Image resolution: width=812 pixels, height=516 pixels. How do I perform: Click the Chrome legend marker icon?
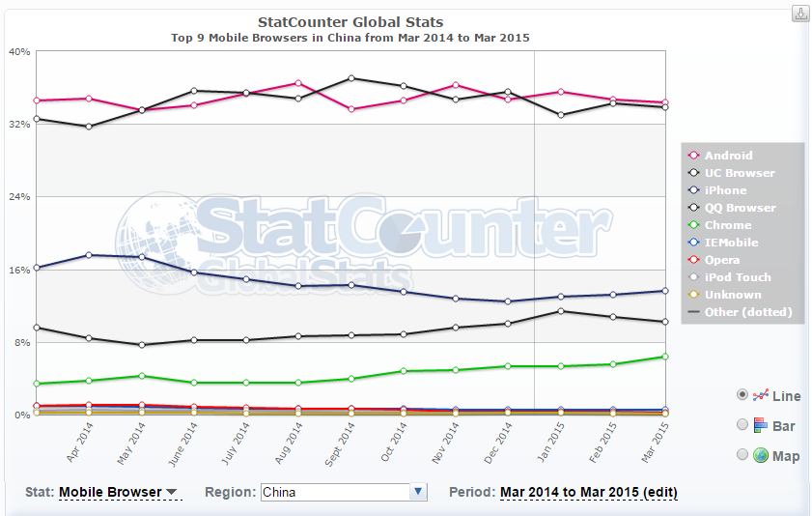tap(693, 225)
